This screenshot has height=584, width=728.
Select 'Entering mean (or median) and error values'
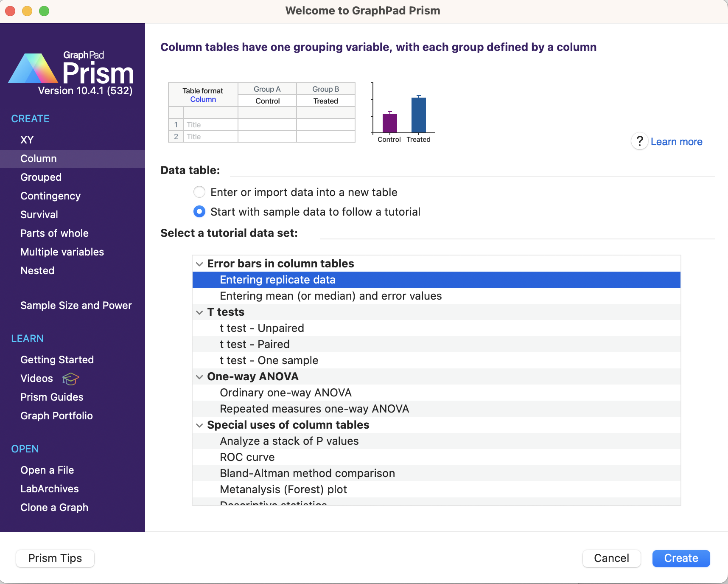pos(437,296)
